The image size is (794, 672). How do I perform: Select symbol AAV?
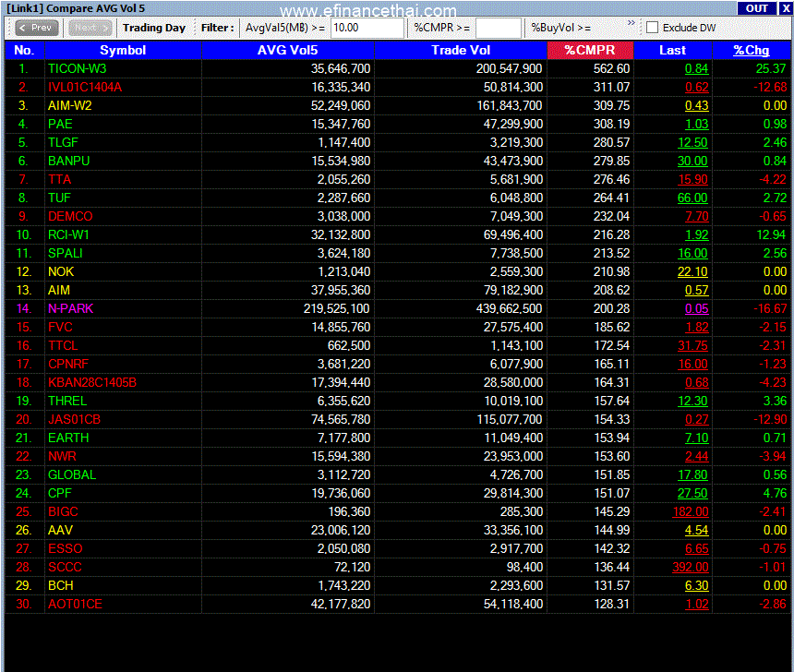click(60, 530)
